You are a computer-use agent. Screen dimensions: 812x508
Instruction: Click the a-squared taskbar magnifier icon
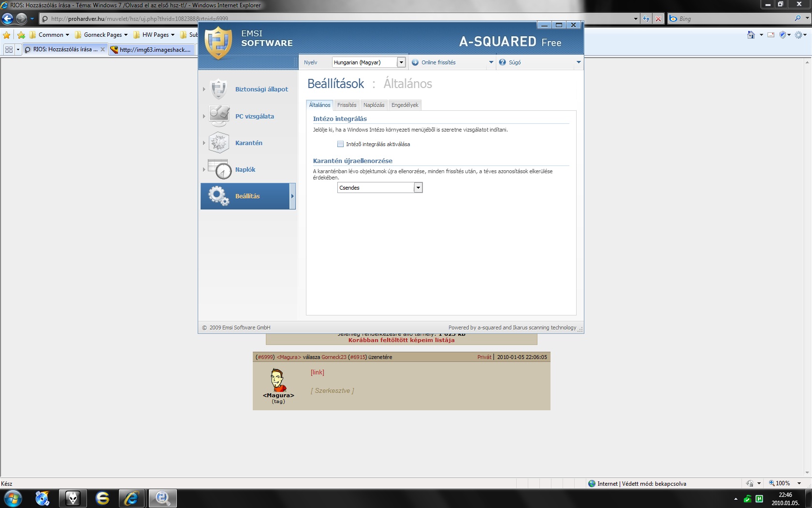click(162, 498)
